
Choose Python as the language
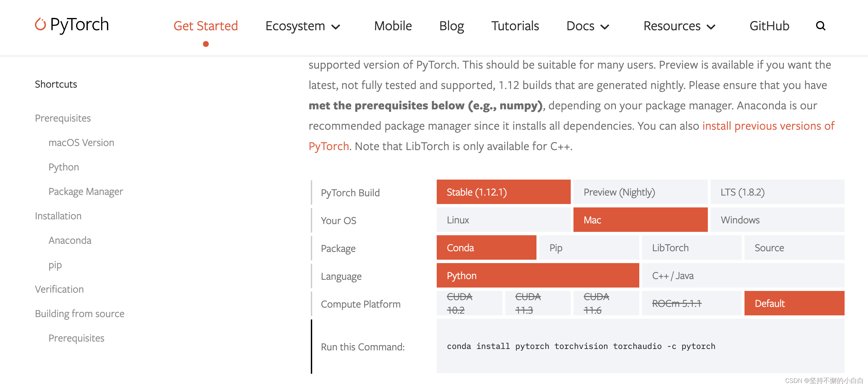[538, 276]
